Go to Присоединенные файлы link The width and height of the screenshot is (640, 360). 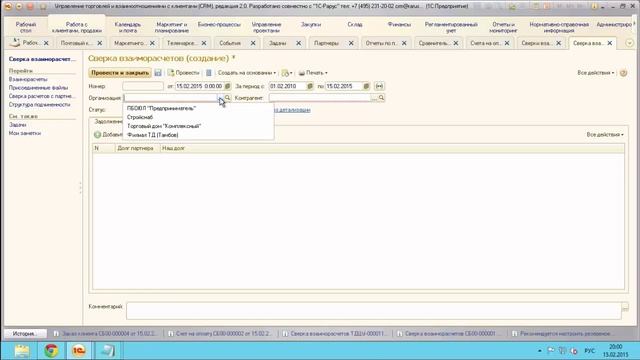click(x=38, y=88)
